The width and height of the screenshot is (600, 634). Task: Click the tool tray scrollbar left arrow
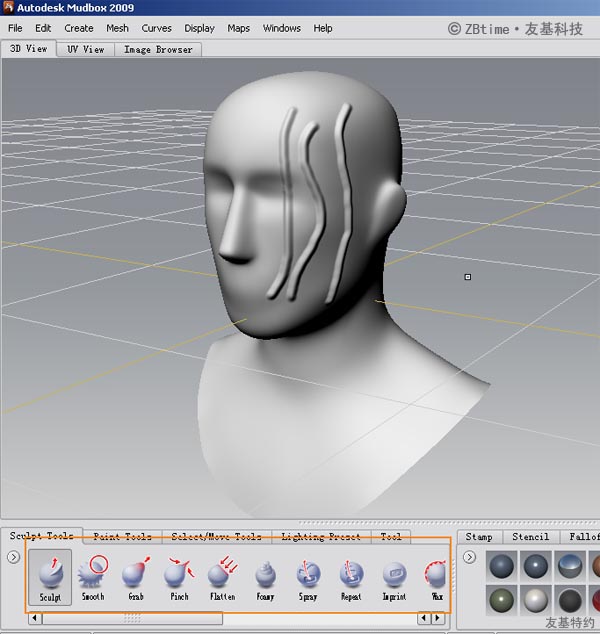pyautogui.click(x=34, y=618)
